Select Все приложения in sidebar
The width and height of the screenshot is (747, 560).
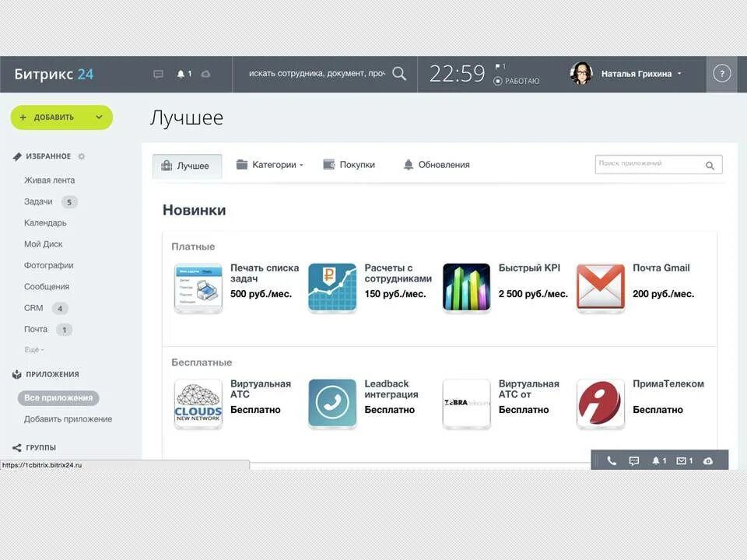coord(58,397)
